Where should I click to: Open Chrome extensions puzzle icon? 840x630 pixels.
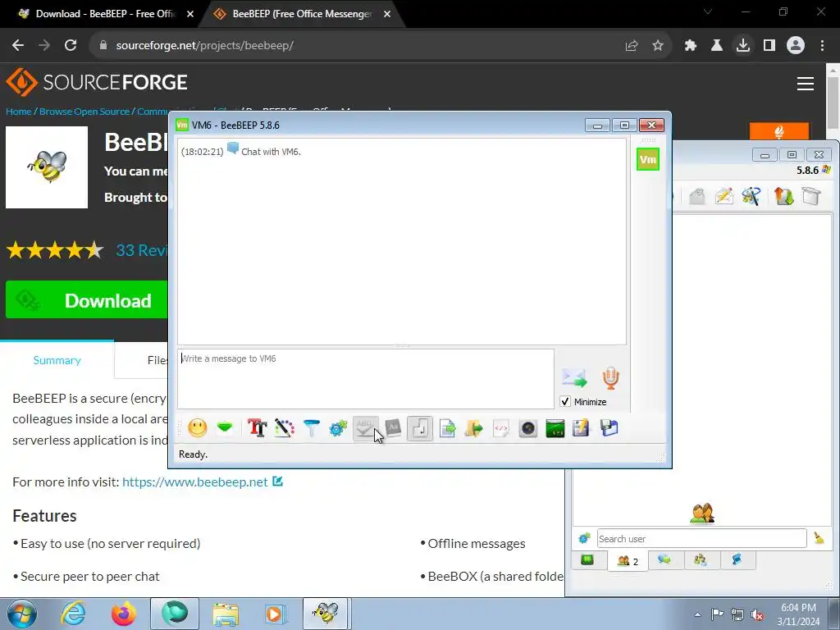click(x=691, y=46)
